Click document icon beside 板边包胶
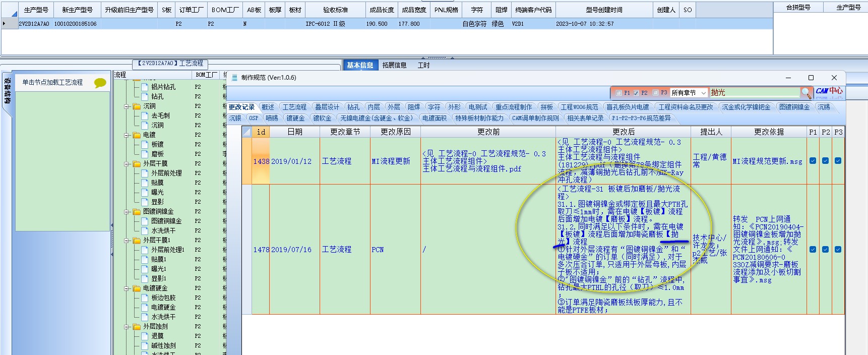The height and width of the screenshot is (355, 868). (x=145, y=298)
